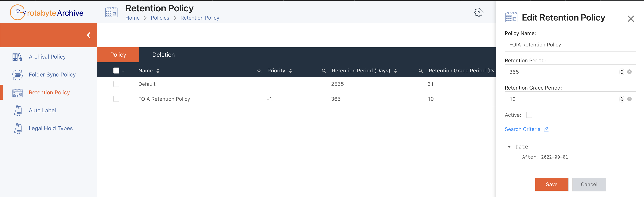Save the retention policy changes

point(551,184)
